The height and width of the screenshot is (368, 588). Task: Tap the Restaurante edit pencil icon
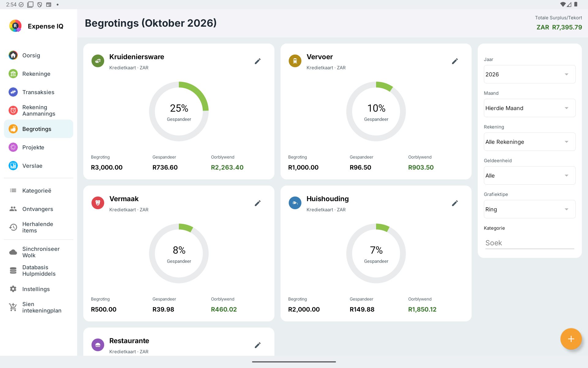[258, 345]
